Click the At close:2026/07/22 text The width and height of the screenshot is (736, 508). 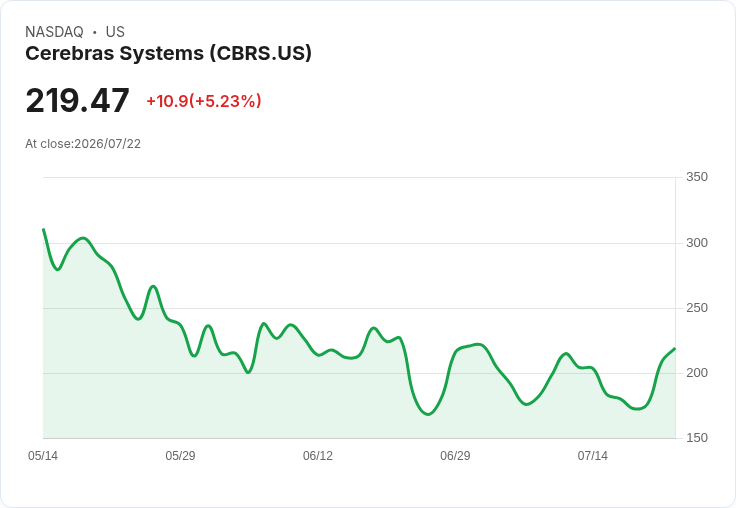[83, 144]
